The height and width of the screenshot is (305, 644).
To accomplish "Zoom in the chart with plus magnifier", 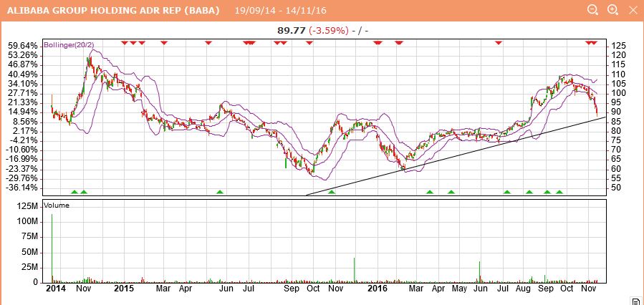I will [612, 10].
